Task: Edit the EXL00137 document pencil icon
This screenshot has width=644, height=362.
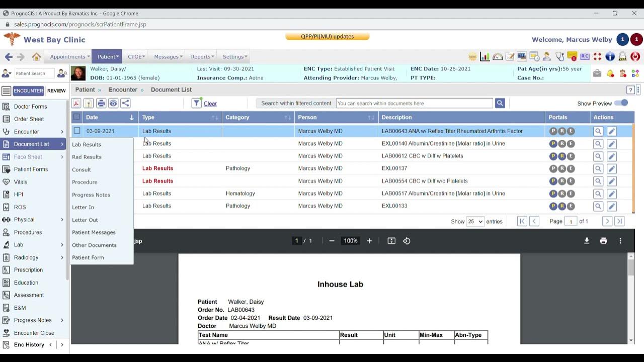Action: [x=612, y=168]
